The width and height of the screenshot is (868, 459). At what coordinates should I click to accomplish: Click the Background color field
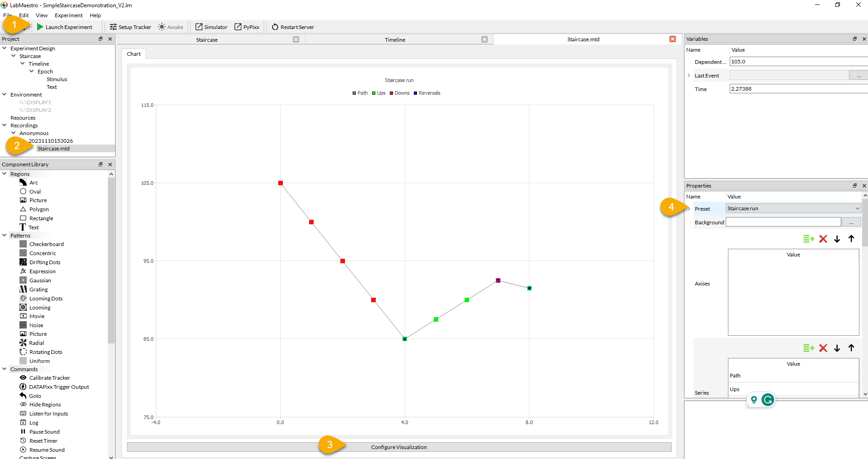(x=783, y=222)
